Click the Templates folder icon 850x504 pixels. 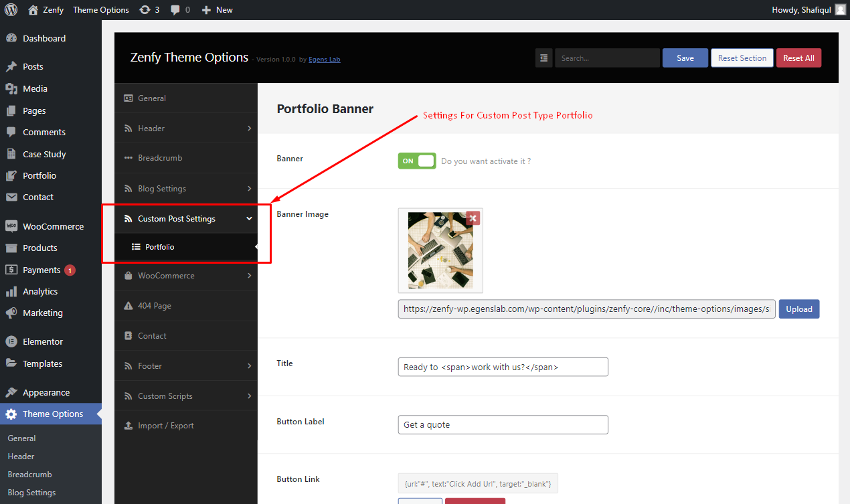pos(11,363)
